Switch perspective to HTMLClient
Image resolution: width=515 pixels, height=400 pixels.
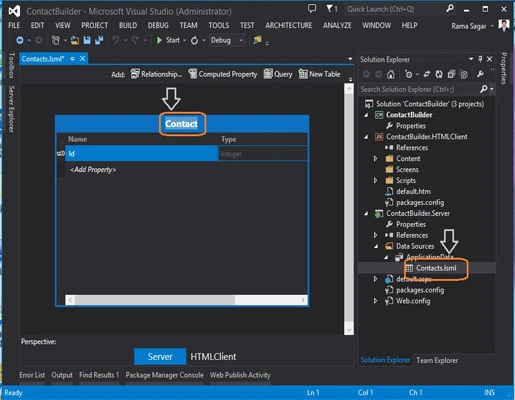[213, 357]
